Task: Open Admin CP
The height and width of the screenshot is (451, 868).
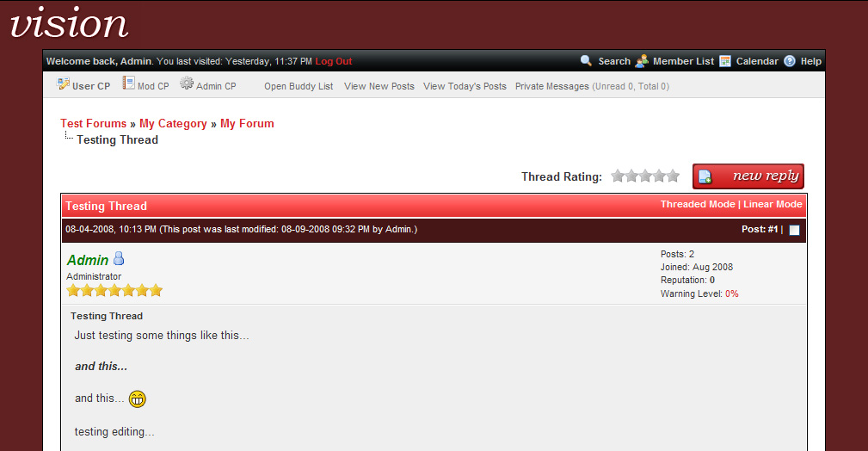Action: click(216, 86)
